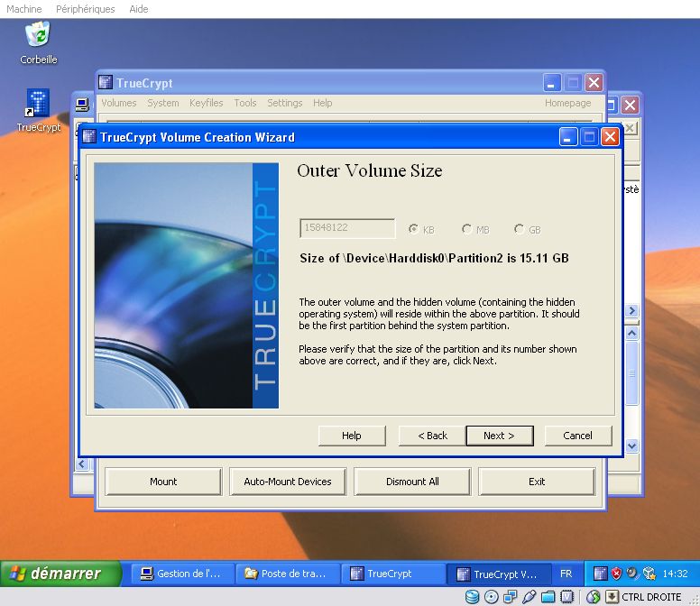This screenshot has height=606, width=700.
Task: Click the text "Size of \Device\Harddisk0\Partition2 is 15.11 GB"
Action: tap(434, 258)
